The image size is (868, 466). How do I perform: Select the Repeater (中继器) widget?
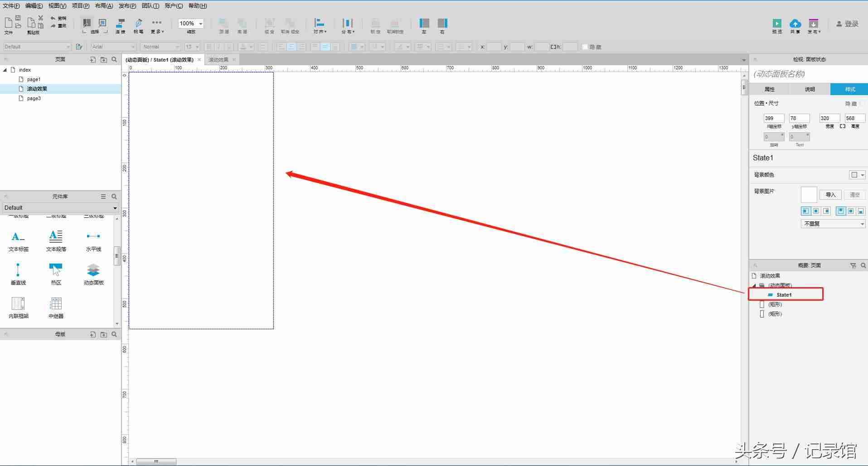pos(56,307)
